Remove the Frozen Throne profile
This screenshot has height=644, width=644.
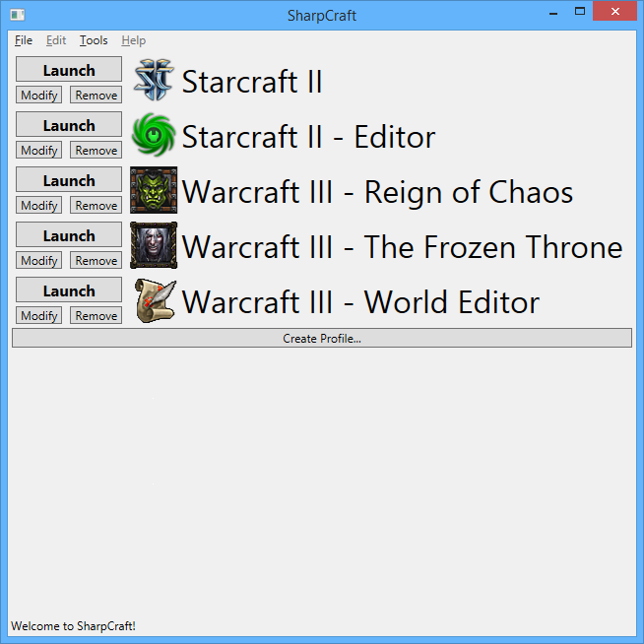pos(97,260)
